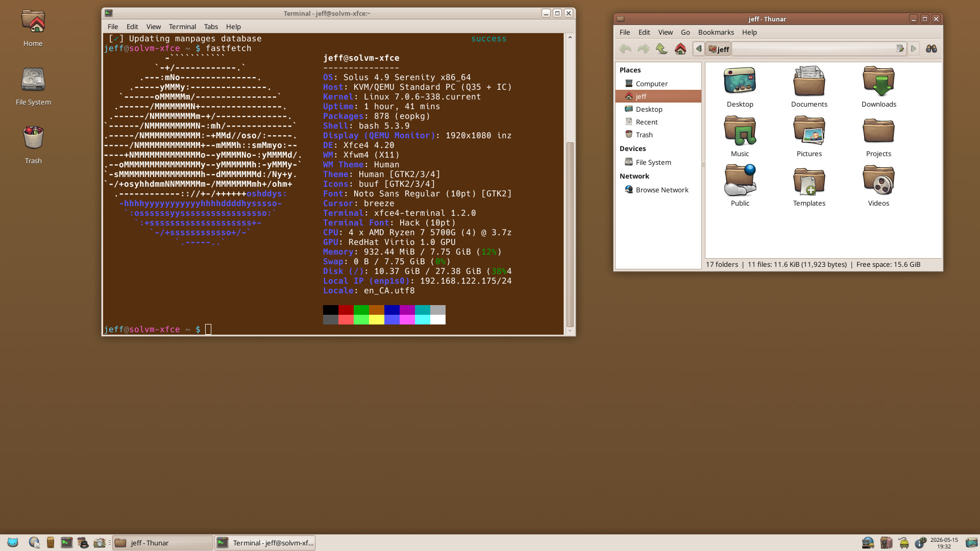
Task: Click the top-hat launcher icon in panel
Action: click(83, 542)
